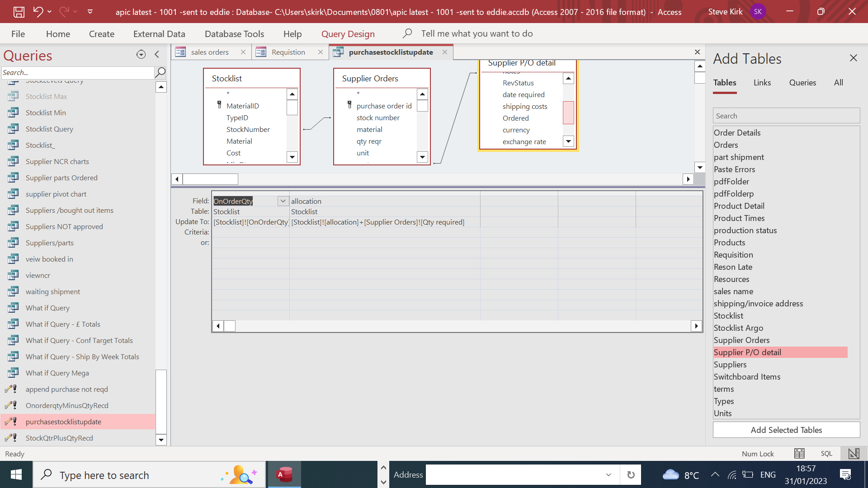868x488 pixels.
Task: Open the notifications center icon
Action: (x=845, y=475)
